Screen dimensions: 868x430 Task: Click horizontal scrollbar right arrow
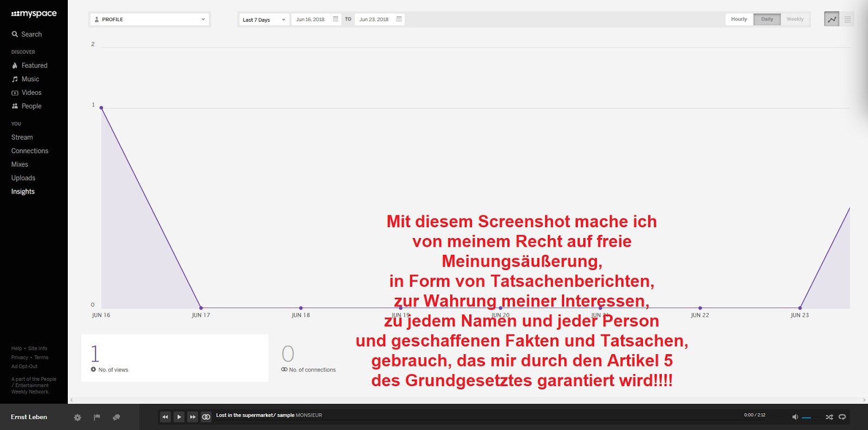pos(864,400)
